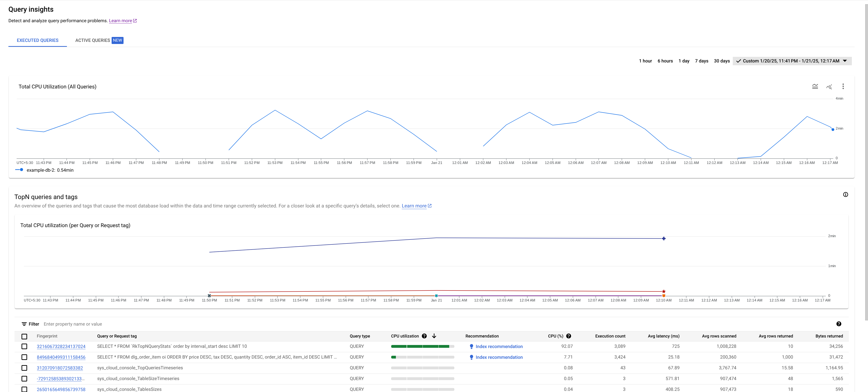The height and width of the screenshot is (392, 868).
Task: Click the help icon next to CPU utilization header
Action: click(424, 336)
